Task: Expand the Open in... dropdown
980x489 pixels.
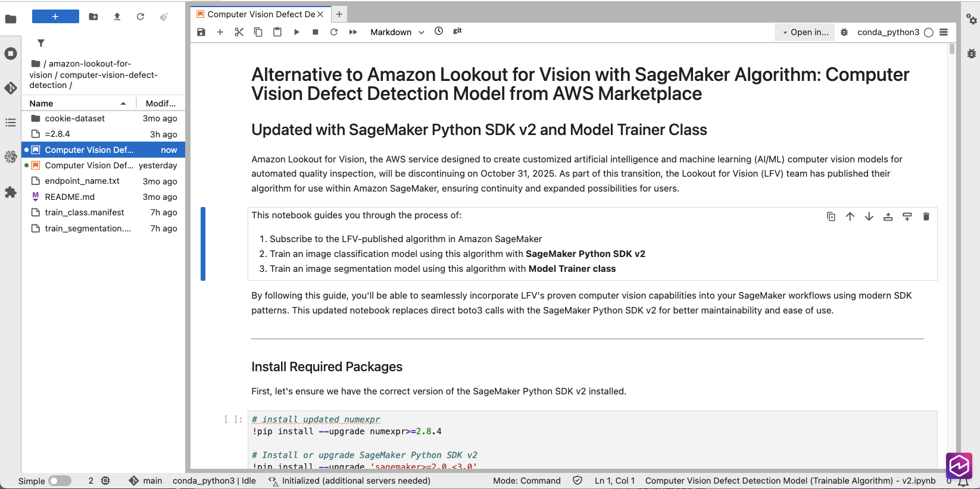Action: 805,32
